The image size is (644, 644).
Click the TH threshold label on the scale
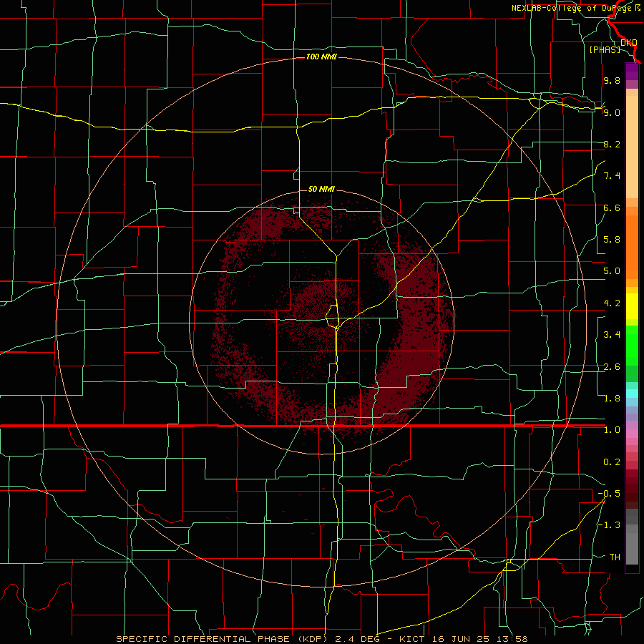(615, 557)
